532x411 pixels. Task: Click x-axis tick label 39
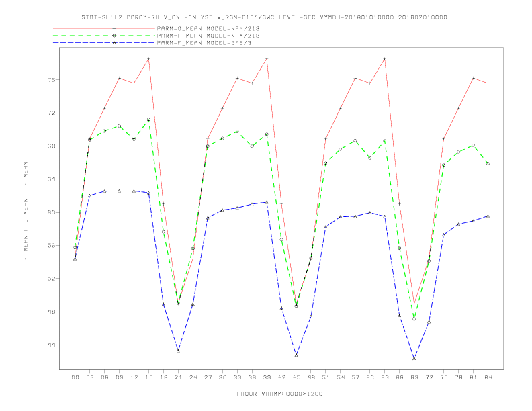point(267,377)
